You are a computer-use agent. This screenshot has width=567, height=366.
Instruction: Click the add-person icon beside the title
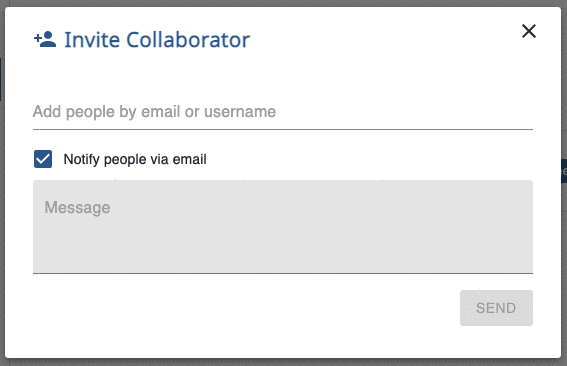click(x=45, y=39)
